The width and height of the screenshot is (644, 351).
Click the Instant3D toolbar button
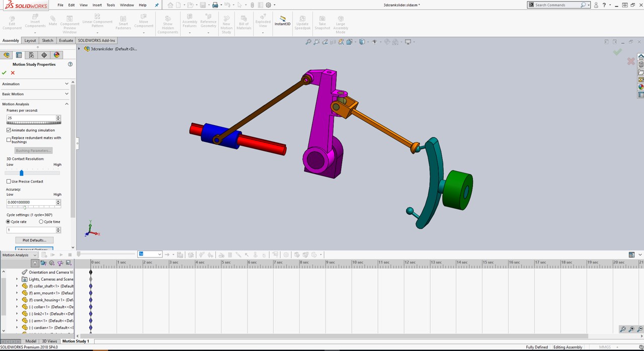[x=282, y=21]
